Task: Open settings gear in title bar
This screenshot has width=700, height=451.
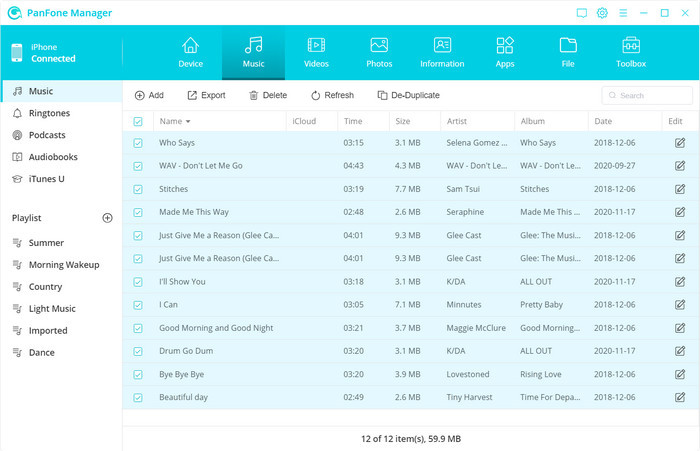Action: 602,13
